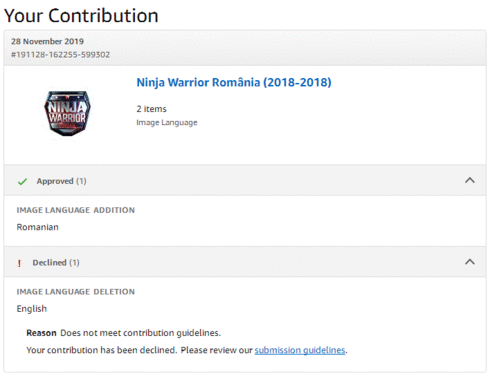Image resolution: width=490 pixels, height=376 pixels.
Task: Click the 2 items text
Action: point(151,109)
